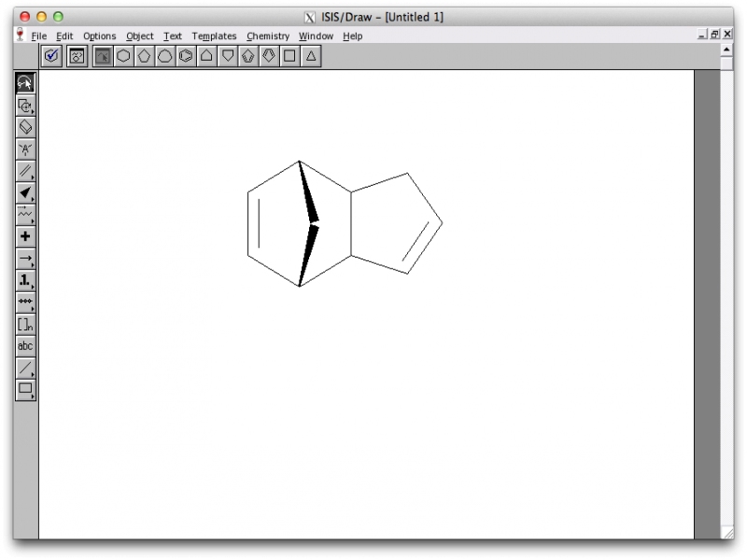Open the Window menu
The width and height of the screenshot is (747, 560).
pyautogui.click(x=316, y=36)
